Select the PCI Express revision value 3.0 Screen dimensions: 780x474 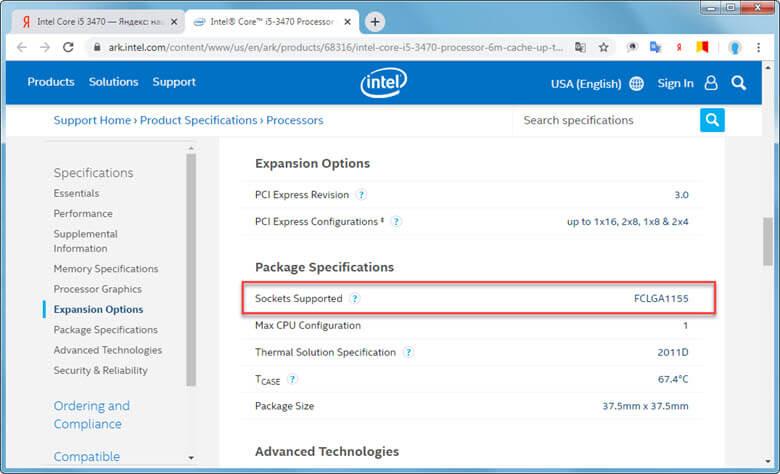[x=682, y=194]
